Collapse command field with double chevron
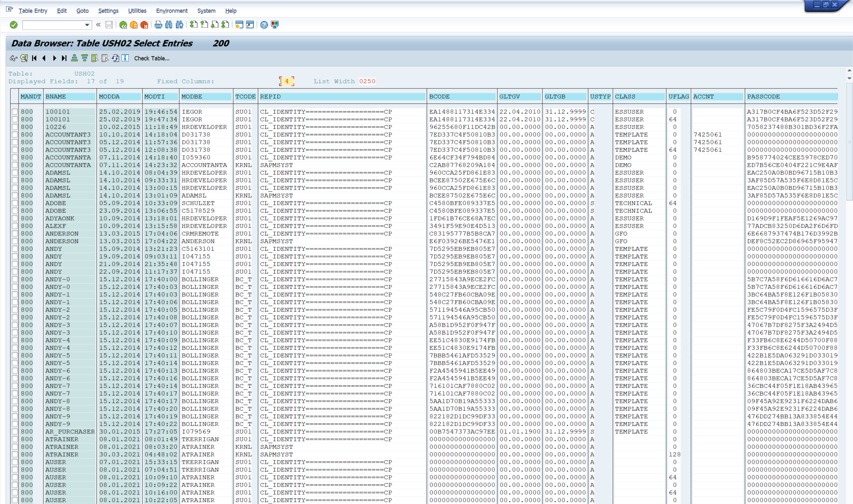 pyautogui.click(x=98, y=25)
